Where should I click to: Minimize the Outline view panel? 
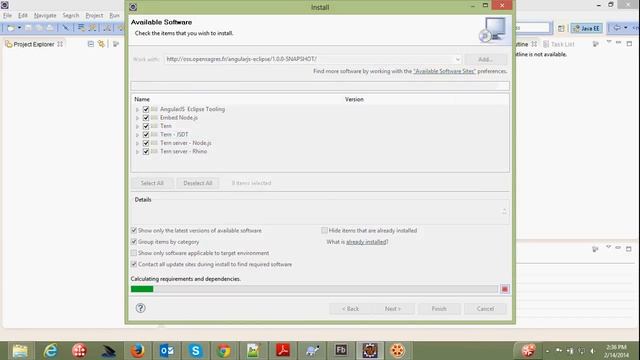tap(618, 42)
